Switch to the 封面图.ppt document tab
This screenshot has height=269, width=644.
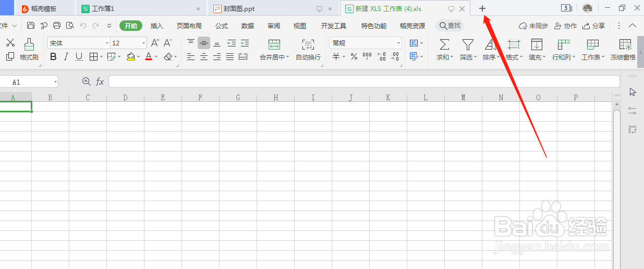[274, 9]
